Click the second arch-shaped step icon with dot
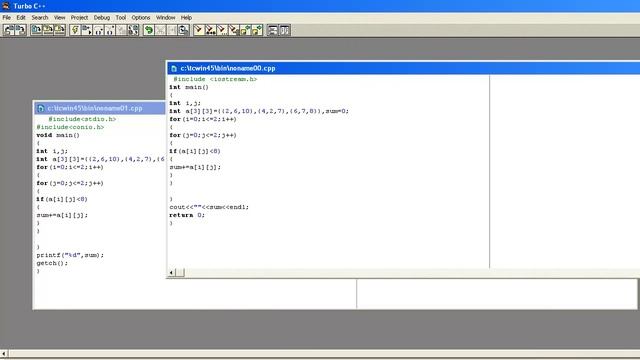The width and height of the screenshot is (640, 360). pos(110,30)
